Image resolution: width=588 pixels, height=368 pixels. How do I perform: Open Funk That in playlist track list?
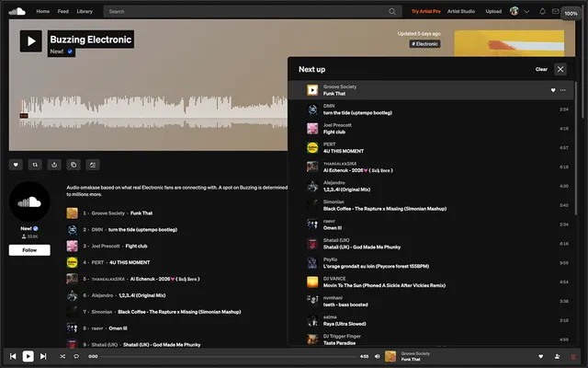pos(141,213)
